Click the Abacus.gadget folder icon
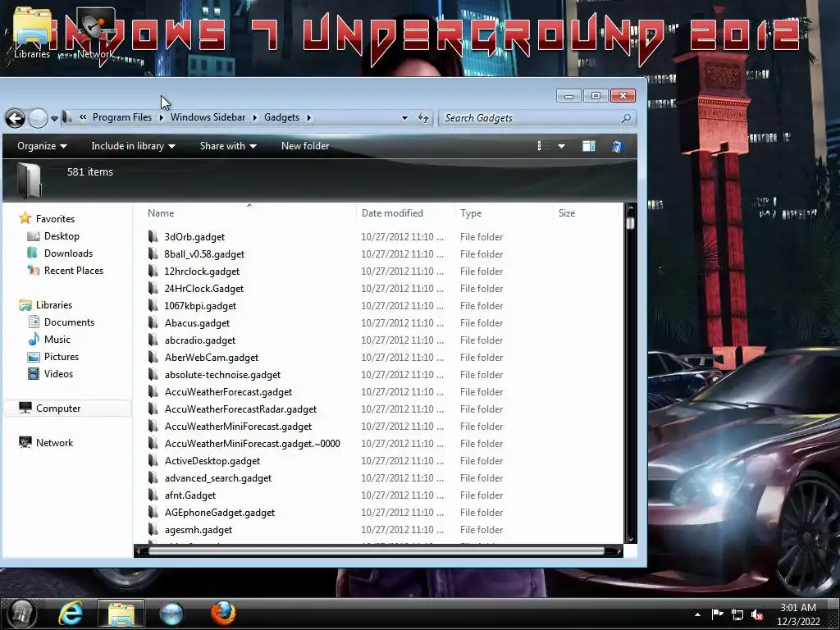This screenshot has width=840, height=630. 153,322
